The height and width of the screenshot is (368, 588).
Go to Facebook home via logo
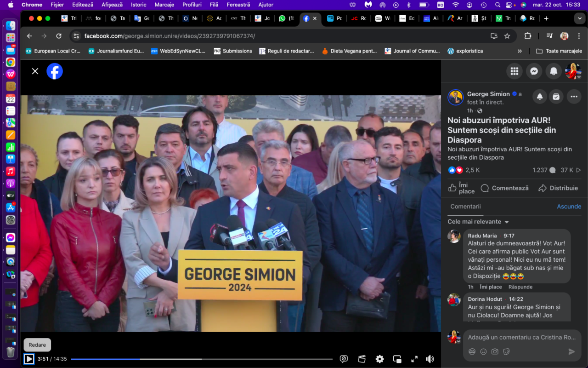(x=55, y=71)
